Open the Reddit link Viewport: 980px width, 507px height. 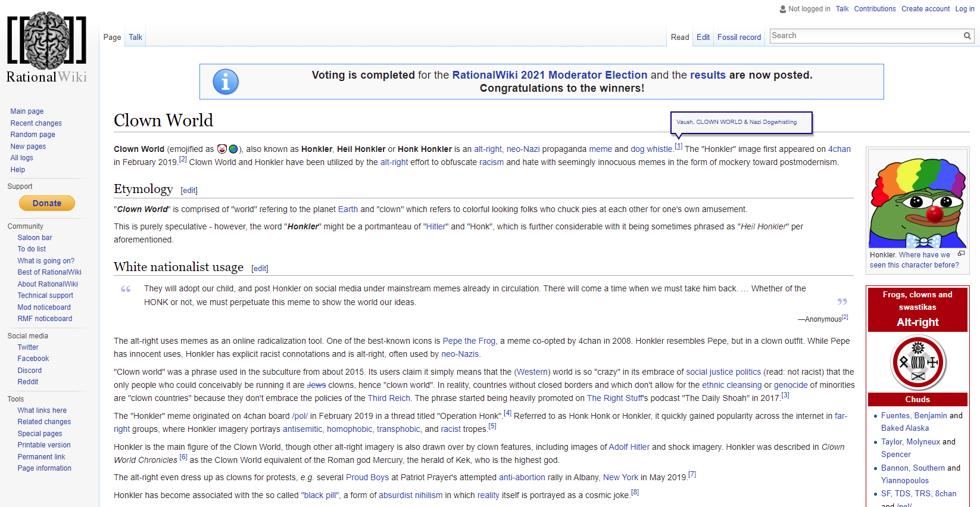(28, 382)
